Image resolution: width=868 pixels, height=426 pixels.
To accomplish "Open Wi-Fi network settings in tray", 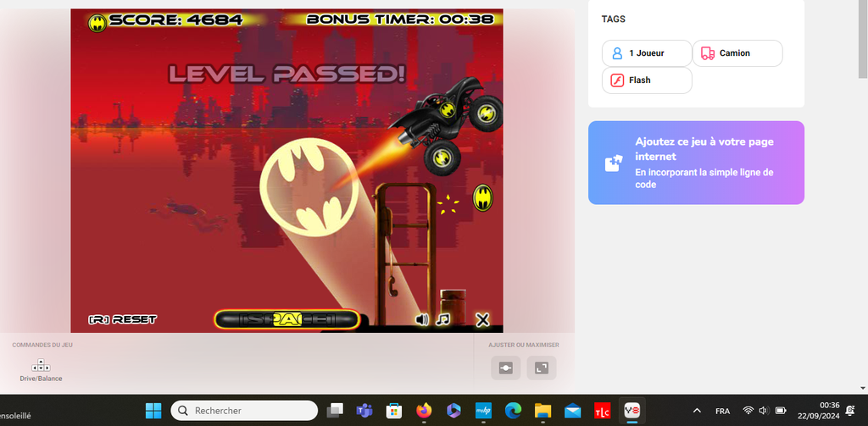I will [x=748, y=411].
